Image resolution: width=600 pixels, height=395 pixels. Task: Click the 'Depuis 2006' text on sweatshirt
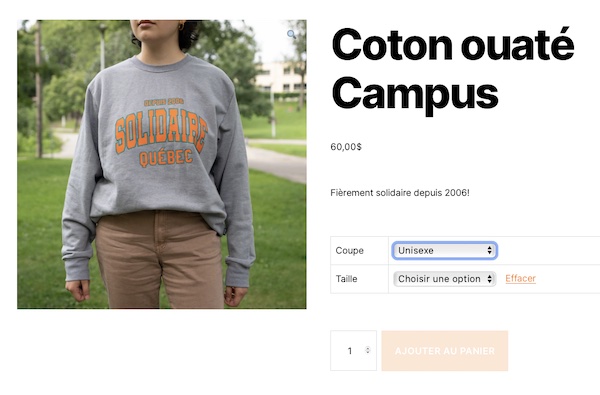point(164,102)
